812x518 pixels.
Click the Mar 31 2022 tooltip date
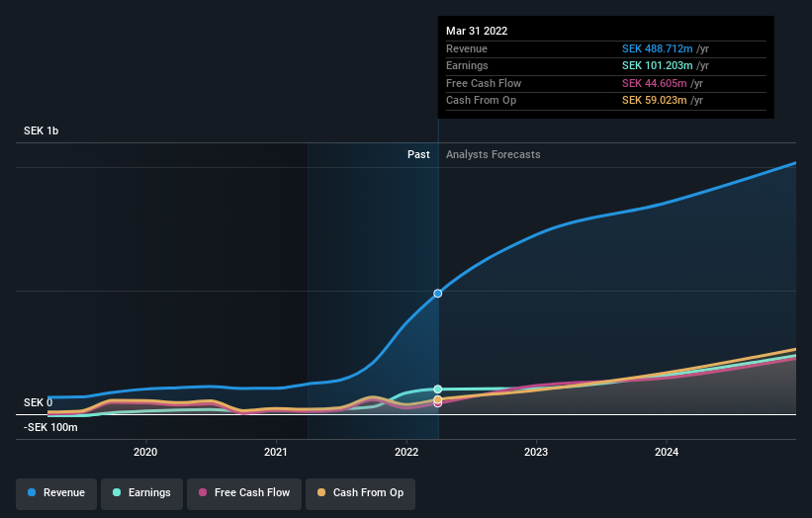(x=477, y=31)
